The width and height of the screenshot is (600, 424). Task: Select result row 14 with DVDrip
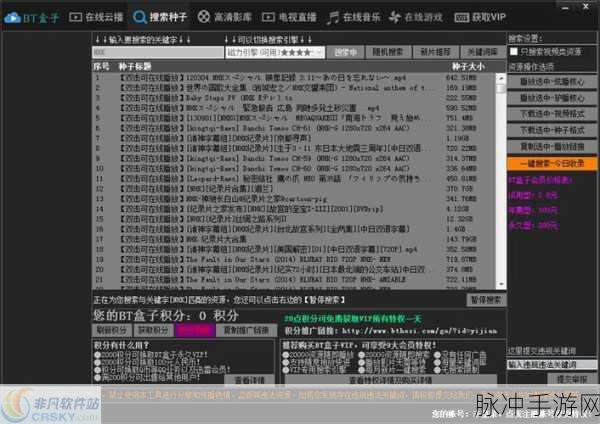coord(294,209)
